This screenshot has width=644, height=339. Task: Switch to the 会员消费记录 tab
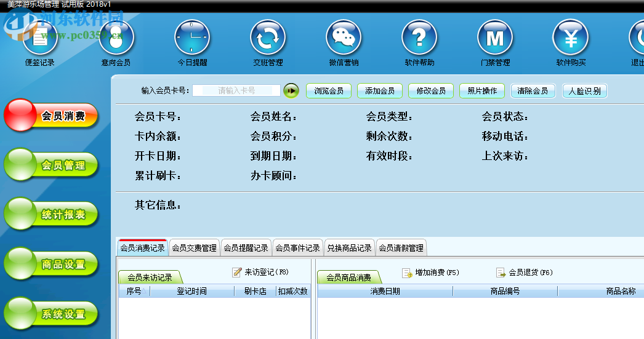(142, 248)
